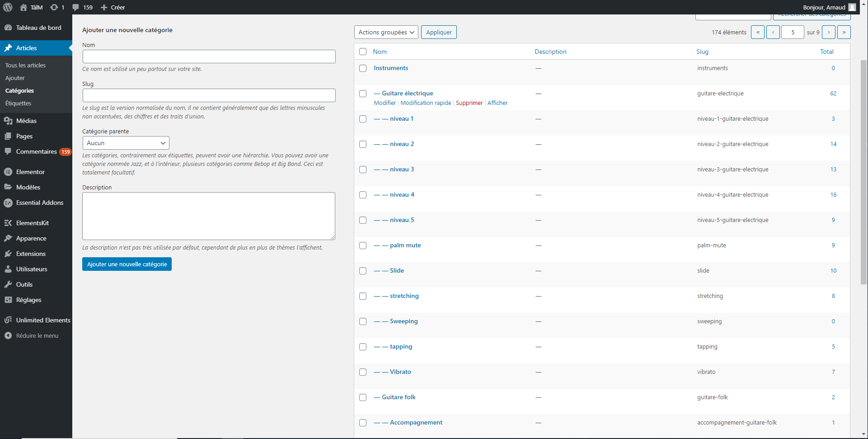The width and height of the screenshot is (868, 439).
Task: Open the comments bubble icon in admin bar
Action: point(76,7)
